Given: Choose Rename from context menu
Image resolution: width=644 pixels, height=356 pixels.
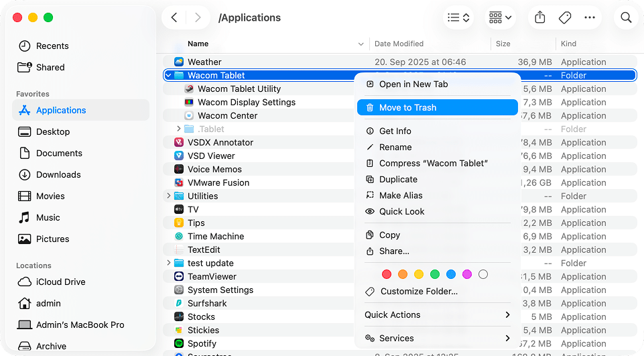Looking at the screenshot, I should pyautogui.click(x=438, y=147).
